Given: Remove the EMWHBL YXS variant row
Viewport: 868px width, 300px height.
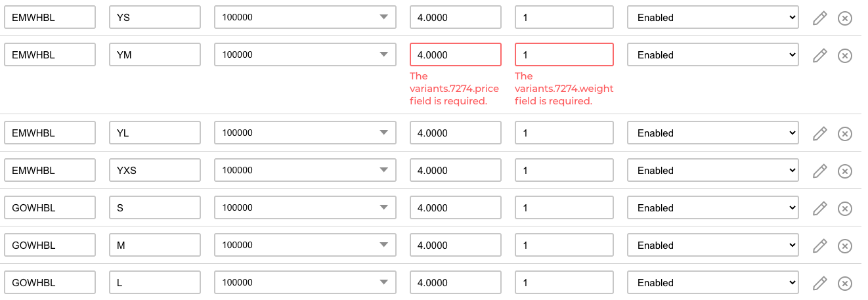Looking at the screenshot, I should (845, 171).
